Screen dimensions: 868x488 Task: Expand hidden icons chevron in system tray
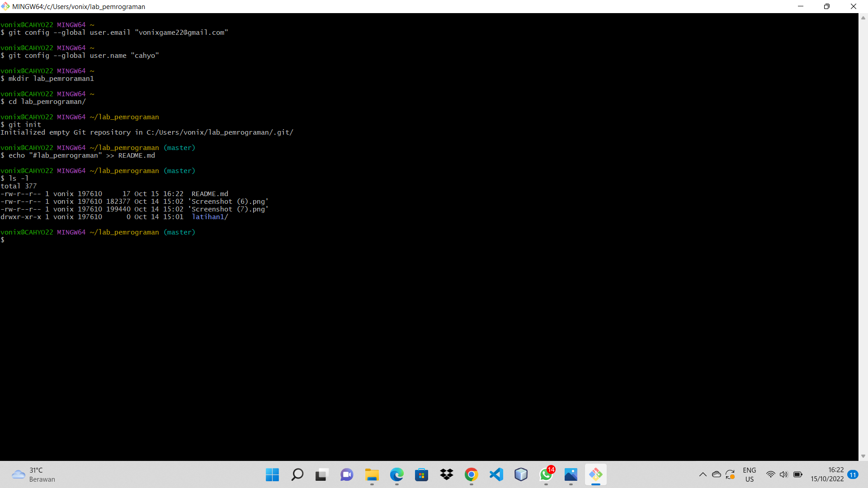[703, 474]
